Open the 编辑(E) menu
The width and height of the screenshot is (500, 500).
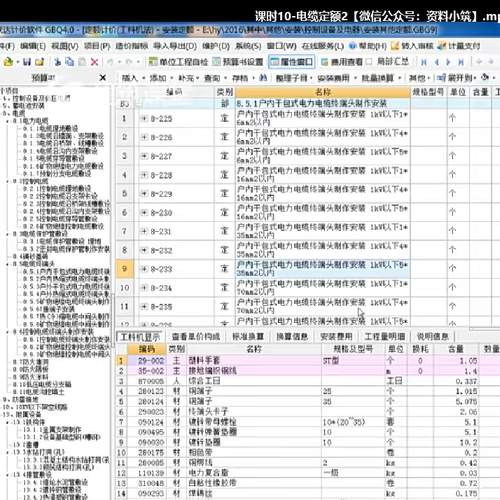pos(33,46)
